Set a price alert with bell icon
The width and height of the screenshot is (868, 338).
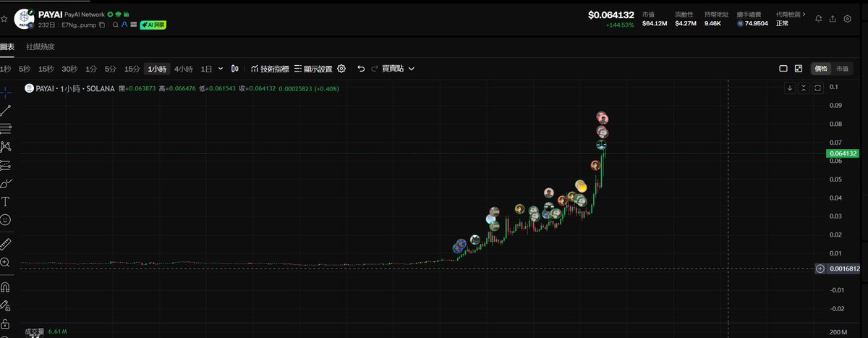pos(819,19)
